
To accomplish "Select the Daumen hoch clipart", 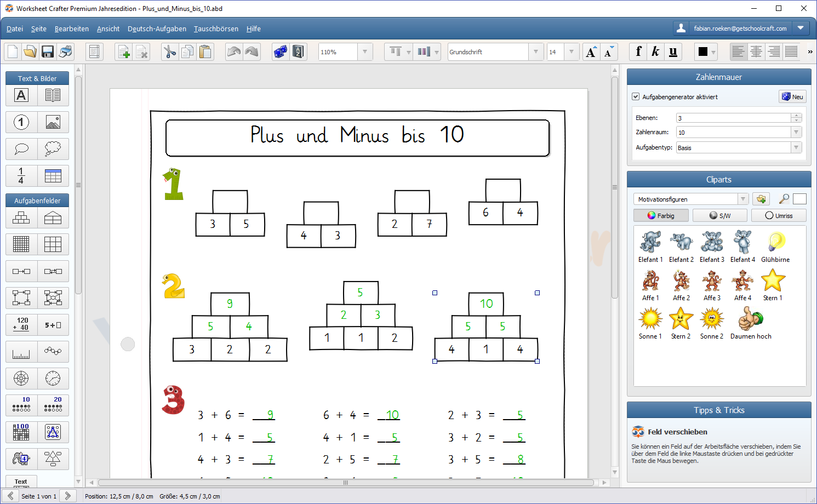I will click(751, 323).
